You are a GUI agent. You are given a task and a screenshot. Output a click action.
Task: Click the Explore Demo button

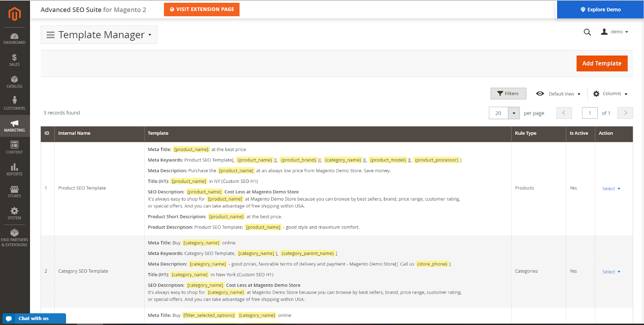click(x=601, y=9)
